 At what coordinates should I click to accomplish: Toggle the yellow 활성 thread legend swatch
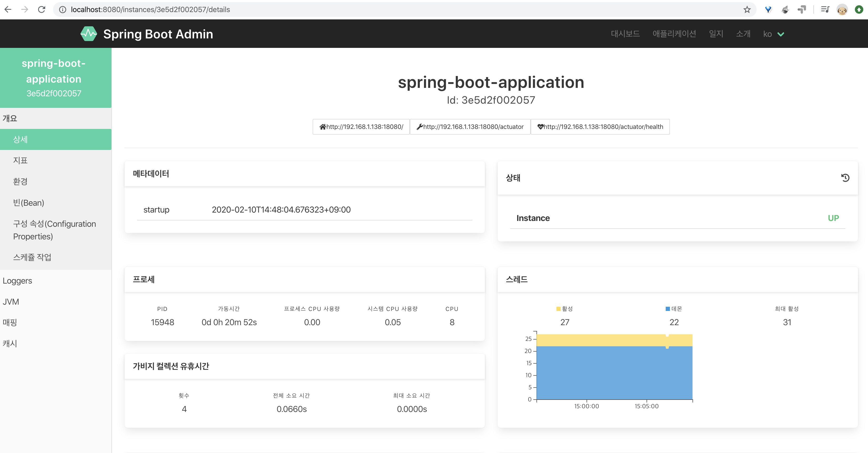pos(558,309)
